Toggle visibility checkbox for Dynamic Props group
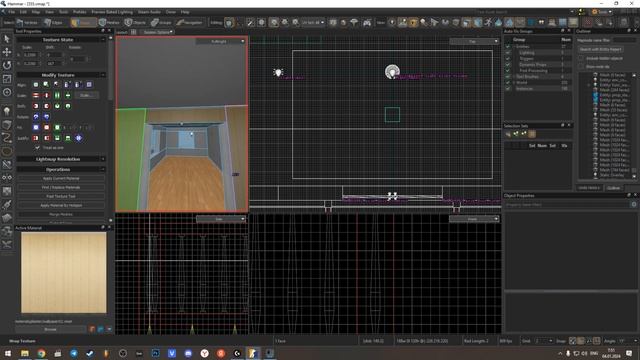This screenshot has height=360, width=640. 508,64
